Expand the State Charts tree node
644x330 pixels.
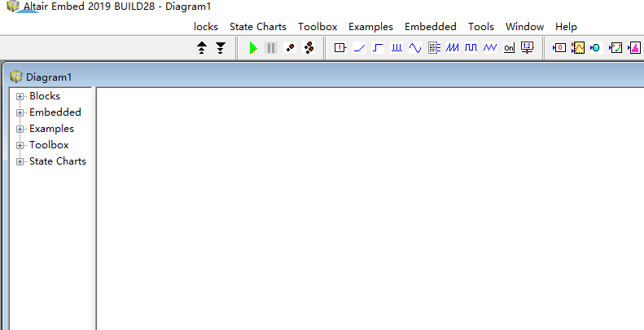20,162
